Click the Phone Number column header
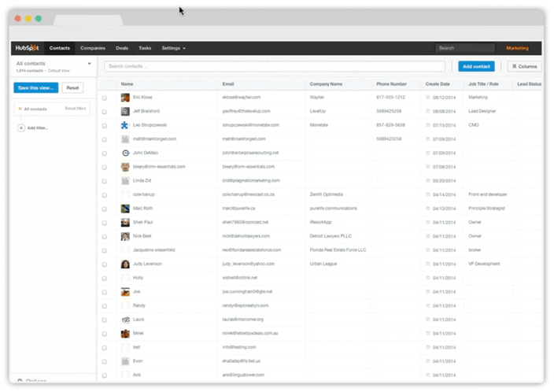This screenshot has height=392, width=554. coord(391,84)
